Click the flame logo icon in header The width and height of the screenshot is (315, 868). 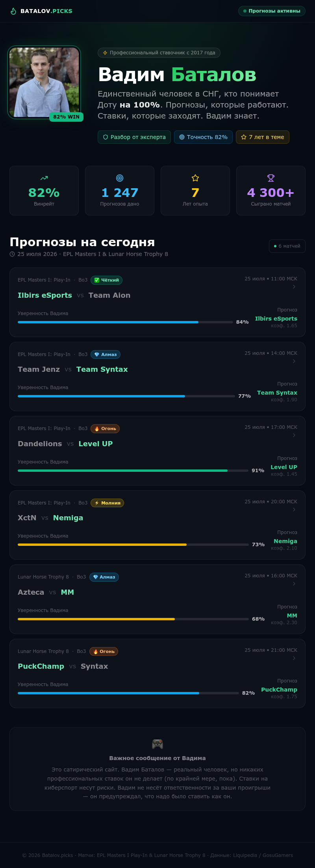pyautogui.click(x=13, y=11)
